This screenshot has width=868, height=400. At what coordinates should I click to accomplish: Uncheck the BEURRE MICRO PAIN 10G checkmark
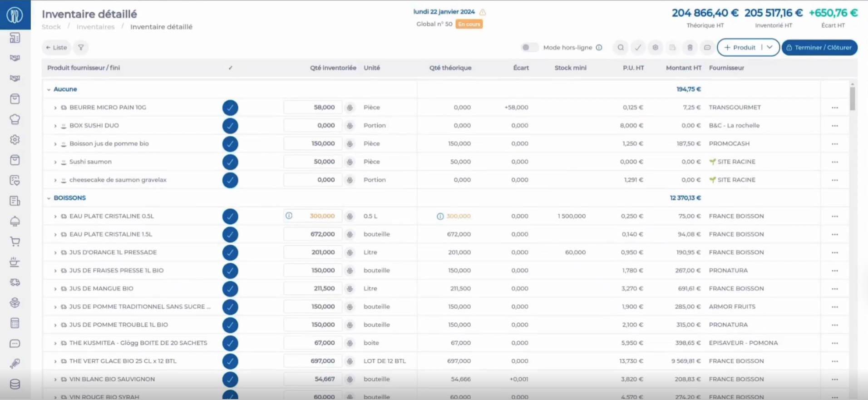(230, 108)
